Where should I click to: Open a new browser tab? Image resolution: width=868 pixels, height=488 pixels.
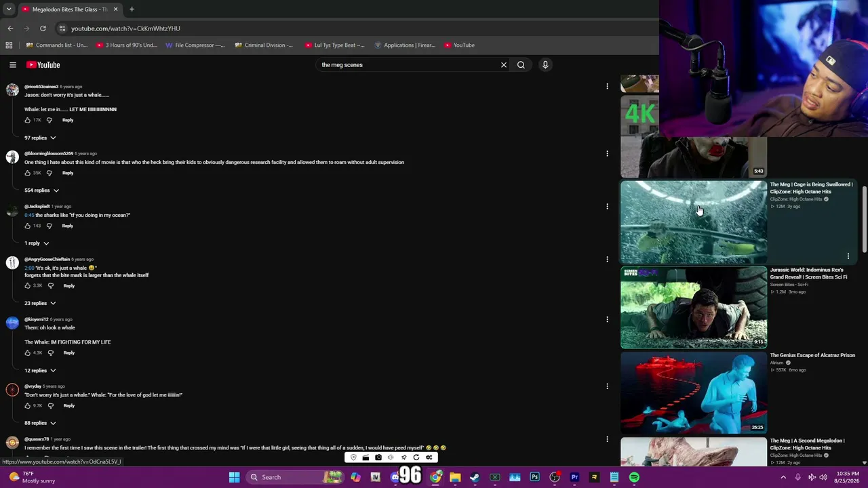pos(132,9)
